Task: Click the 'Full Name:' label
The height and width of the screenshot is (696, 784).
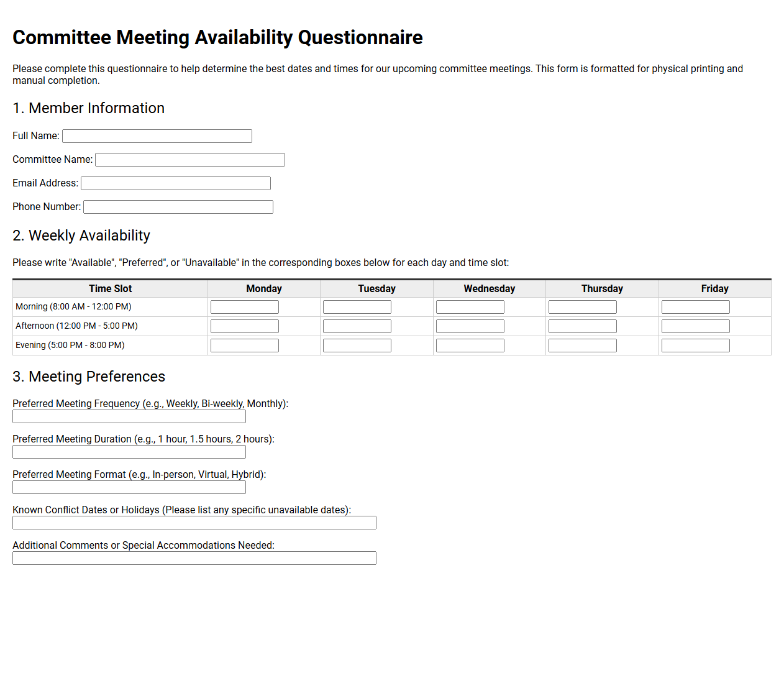Action: pos(36,135)
